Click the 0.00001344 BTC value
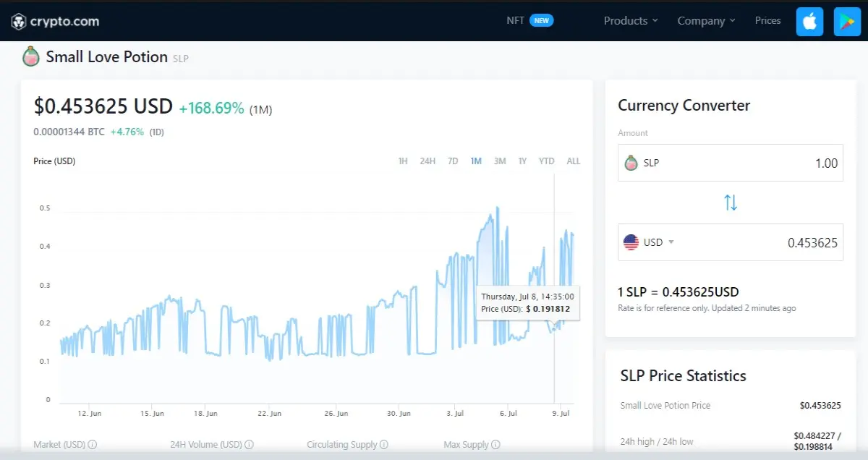The image size is (868, 460). (69, 132)
